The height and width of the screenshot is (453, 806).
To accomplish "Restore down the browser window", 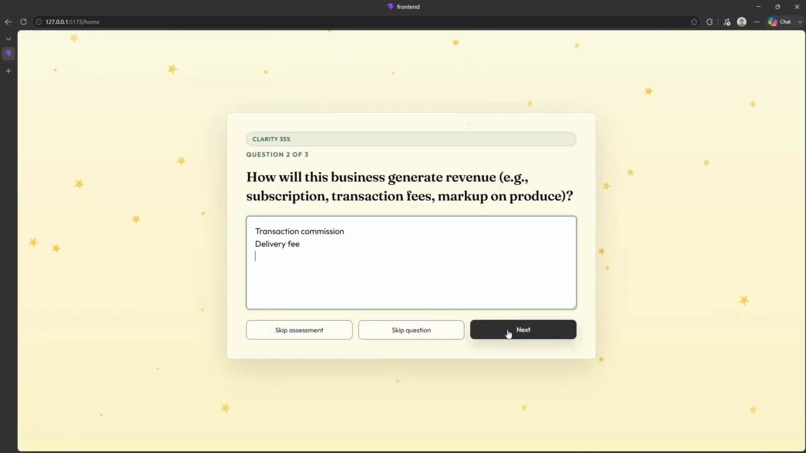I will point(777,7).
